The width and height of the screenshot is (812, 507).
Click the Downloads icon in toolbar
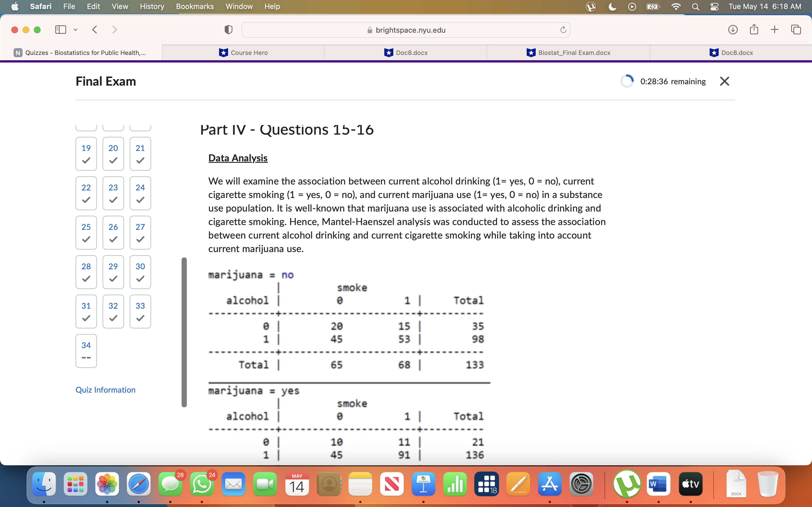click(x=732, y=30)
